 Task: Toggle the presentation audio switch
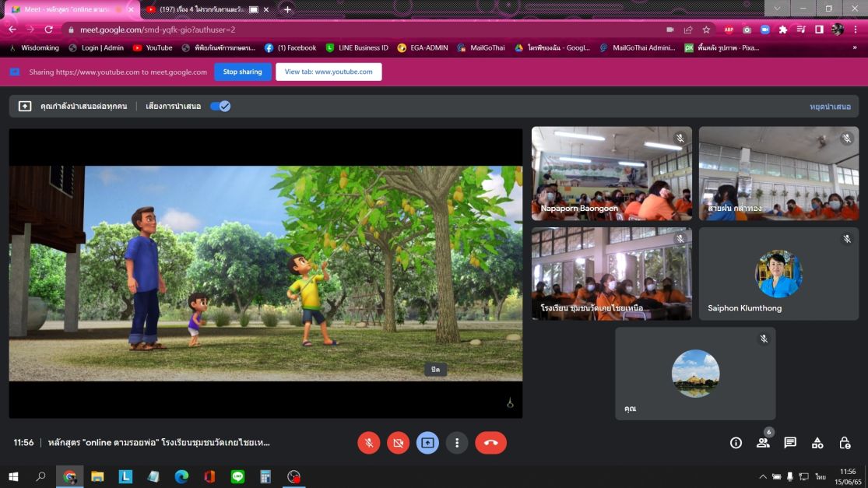pos(220,106)
